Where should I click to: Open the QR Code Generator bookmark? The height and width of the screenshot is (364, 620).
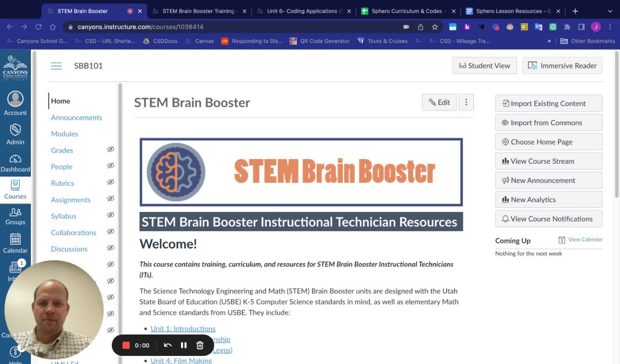pyautogui.click(x=319, y=41)
